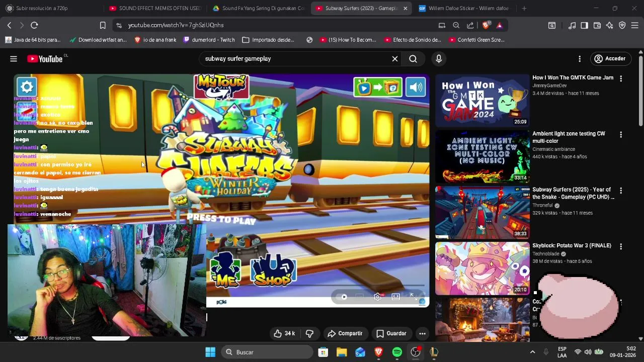
Task: Open options menu for Subway Surfers 2025 video
Action: pos(621,191)
